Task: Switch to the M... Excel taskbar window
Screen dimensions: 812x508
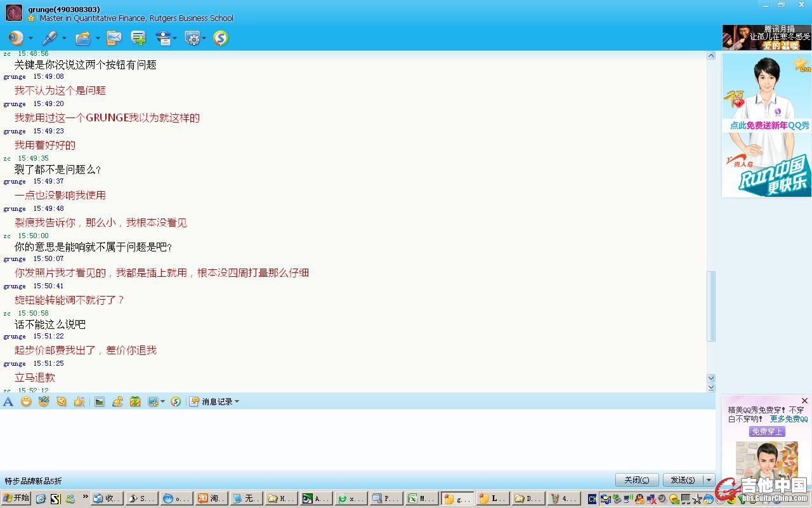Action: (x=422, y=498)
